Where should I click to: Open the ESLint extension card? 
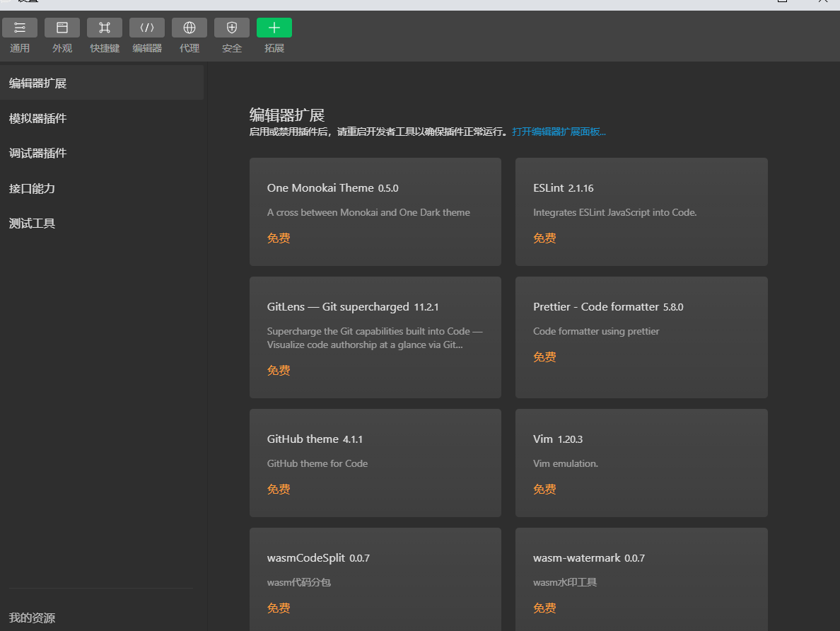[x=641, y=212]
